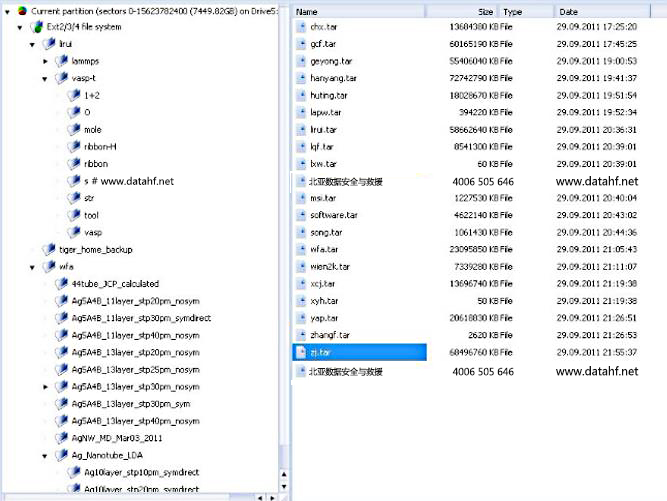The width and height of the screenshot is (667, 501).
Task: Click file icon of huting.tar
Action: coord(301,95)
